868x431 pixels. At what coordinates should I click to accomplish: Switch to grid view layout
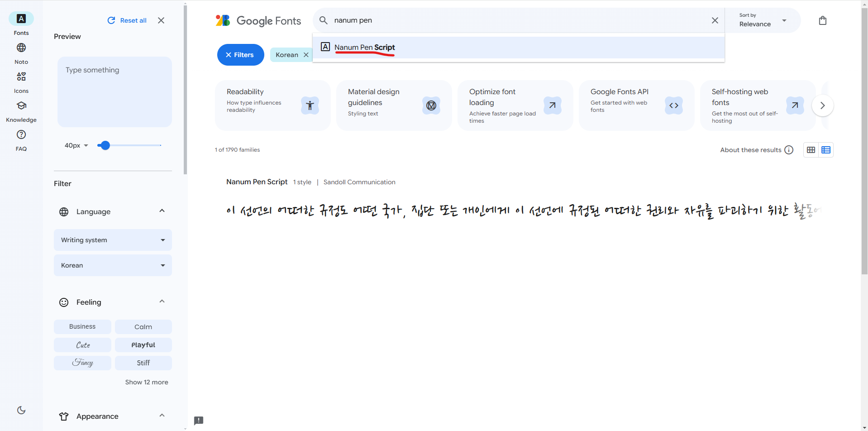point(811,150)
